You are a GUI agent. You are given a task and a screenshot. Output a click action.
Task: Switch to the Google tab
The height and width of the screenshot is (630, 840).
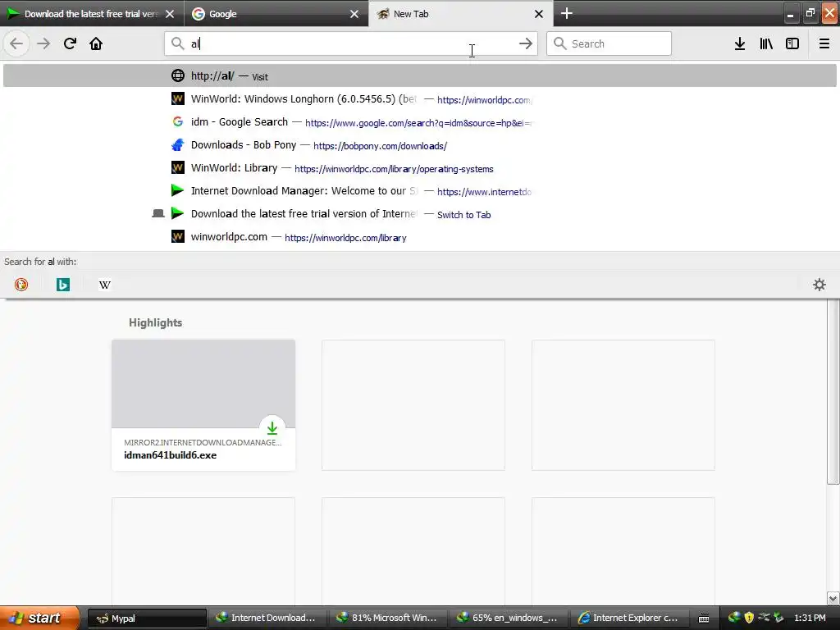pos(276,14)
